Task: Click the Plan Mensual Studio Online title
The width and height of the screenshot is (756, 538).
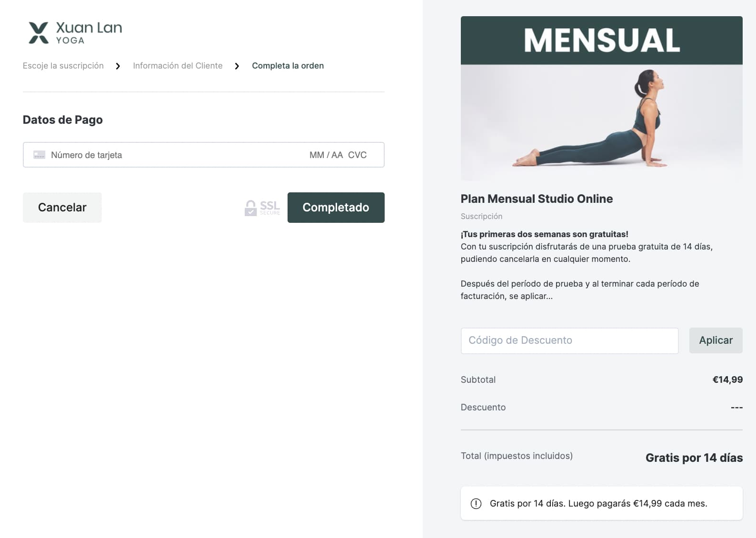Action: click(537, 199)
